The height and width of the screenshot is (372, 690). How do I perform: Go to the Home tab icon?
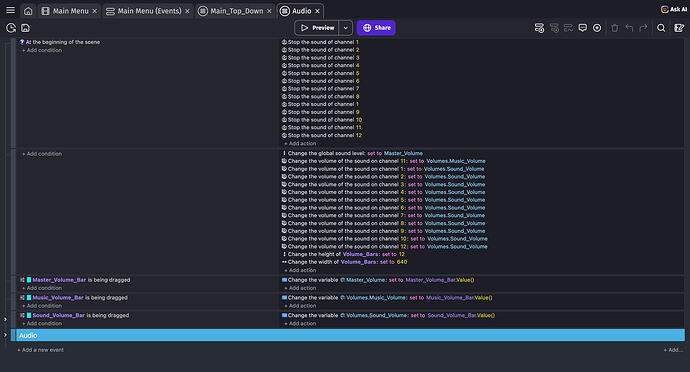click(28, 11)
